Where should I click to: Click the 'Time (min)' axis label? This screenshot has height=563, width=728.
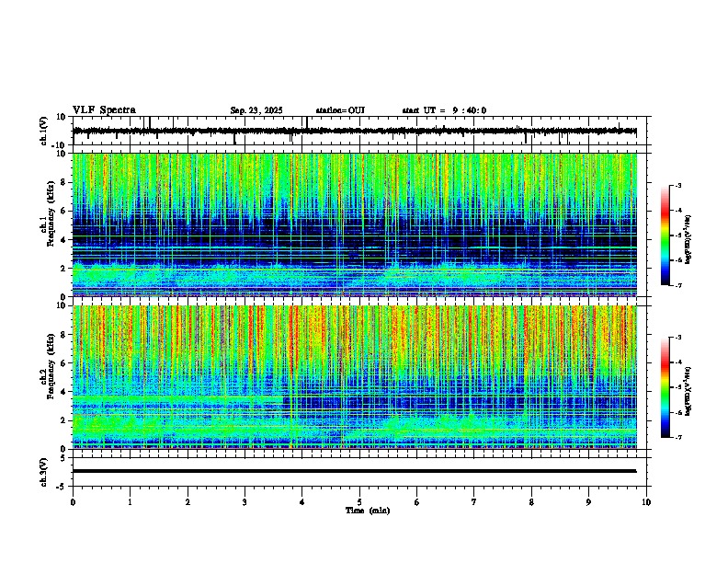pos(368,511)
